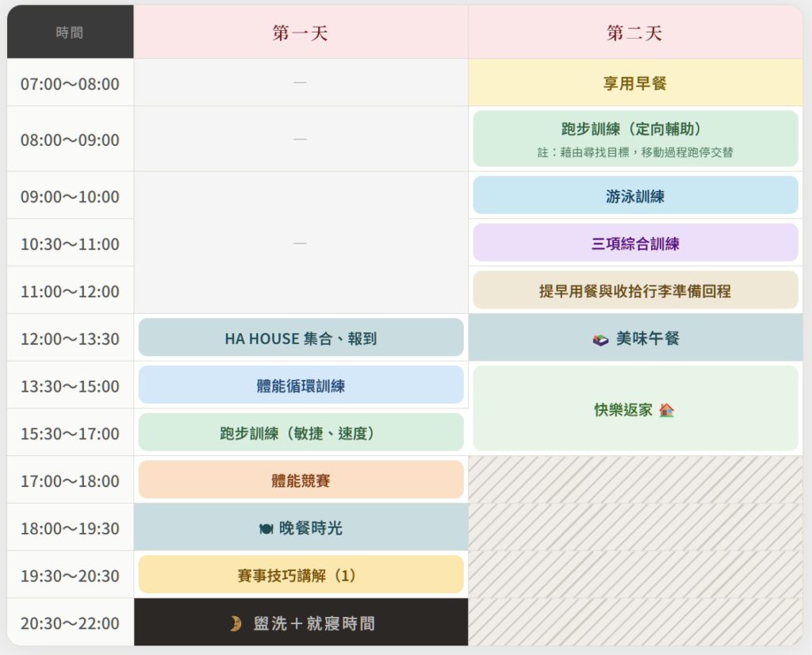Select the 第一天 column header

click(301, 33)
